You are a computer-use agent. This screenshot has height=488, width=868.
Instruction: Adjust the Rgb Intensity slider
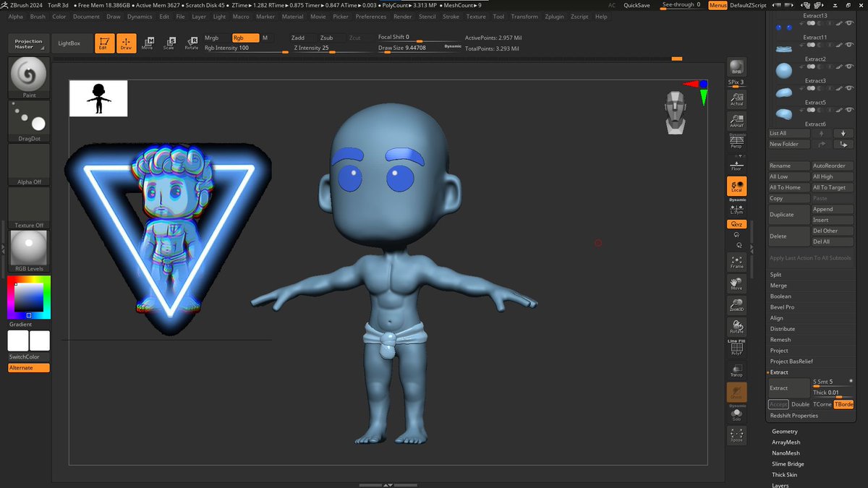246,48
